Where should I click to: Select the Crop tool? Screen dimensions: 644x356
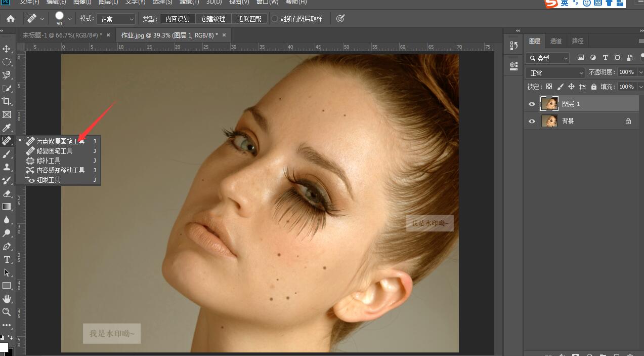[7, 101]
